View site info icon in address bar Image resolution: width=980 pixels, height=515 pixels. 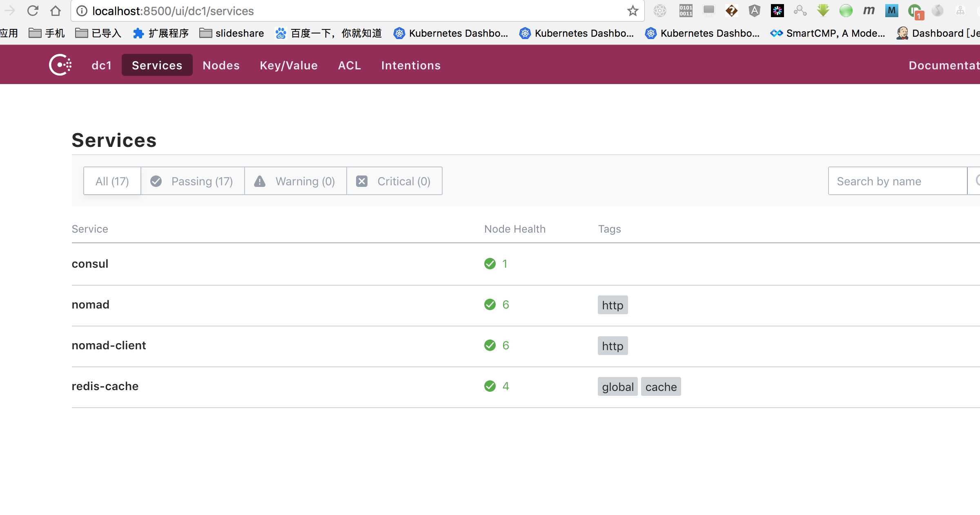click(82, 11)
